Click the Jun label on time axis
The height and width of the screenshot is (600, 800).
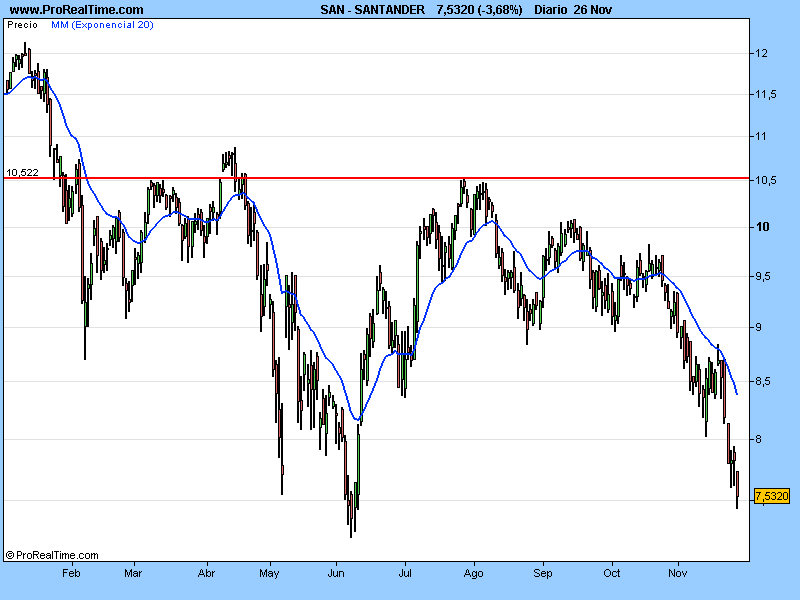point(336,573)
